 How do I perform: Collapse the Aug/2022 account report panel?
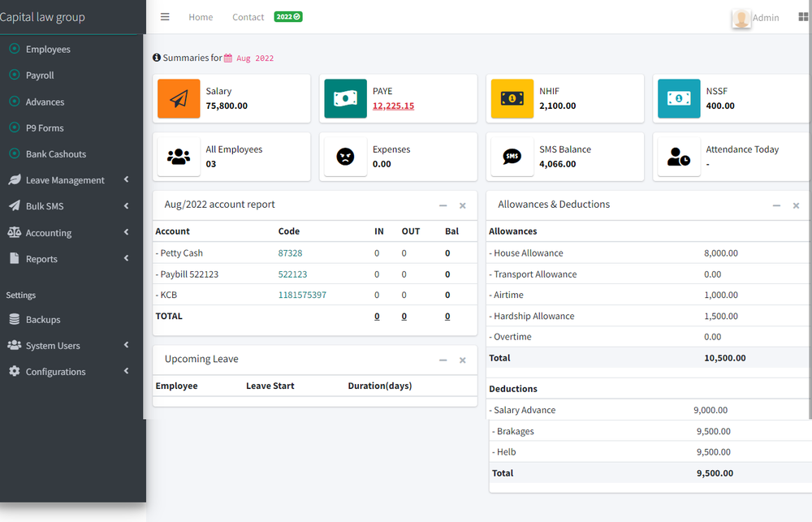click(x=443, y=205)
